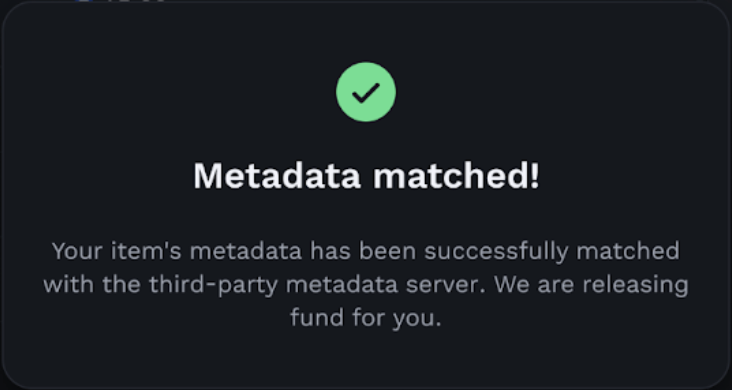Click the black check inside green circle
This screenshot has width=732, height=390.
(366, 92)
